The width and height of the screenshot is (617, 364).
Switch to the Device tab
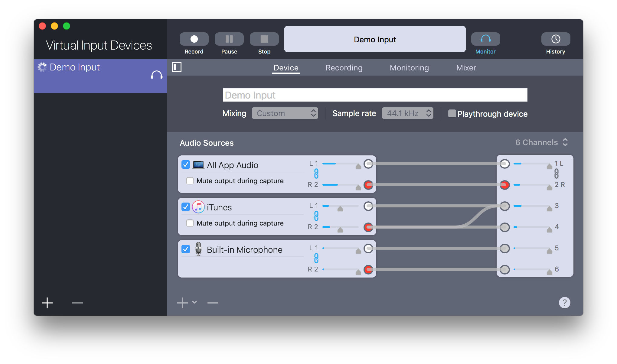click(286, 68)
